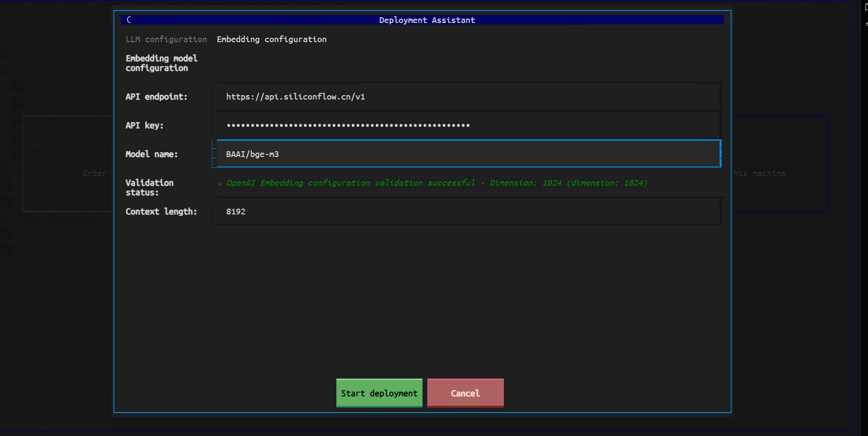Click the 29 session icon
Viewport: 868px width, 436px height.
(x=6, y=234)
